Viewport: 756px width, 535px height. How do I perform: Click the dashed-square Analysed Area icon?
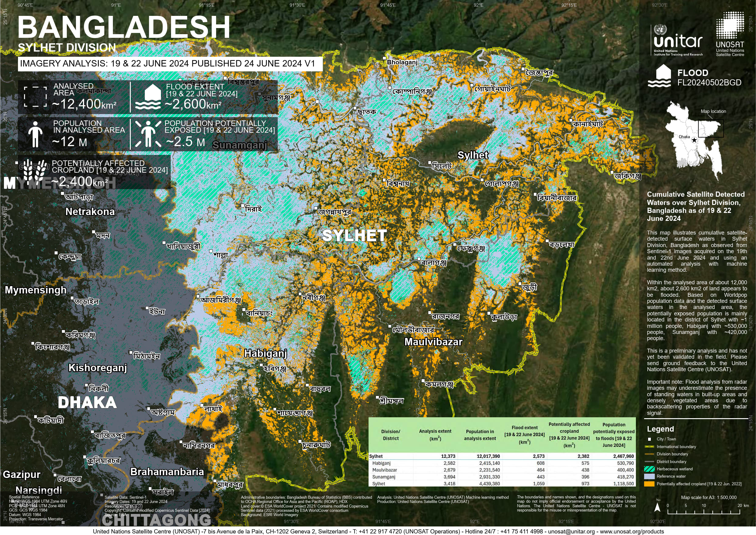pyautogui.click(x=35, y=97)
